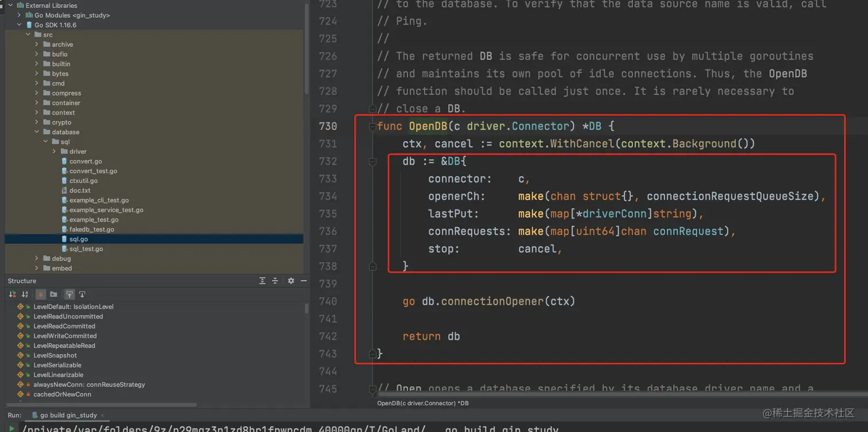The image size is (868, 432).
Task: Switch to 'go build gin_study' run tab
Action: [x=68, y=415]
